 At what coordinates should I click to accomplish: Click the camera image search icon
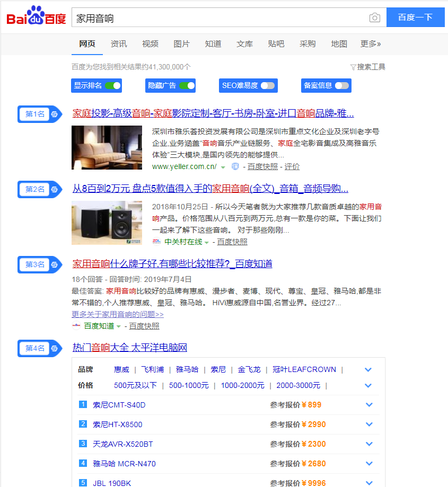[x=375, y=17]
